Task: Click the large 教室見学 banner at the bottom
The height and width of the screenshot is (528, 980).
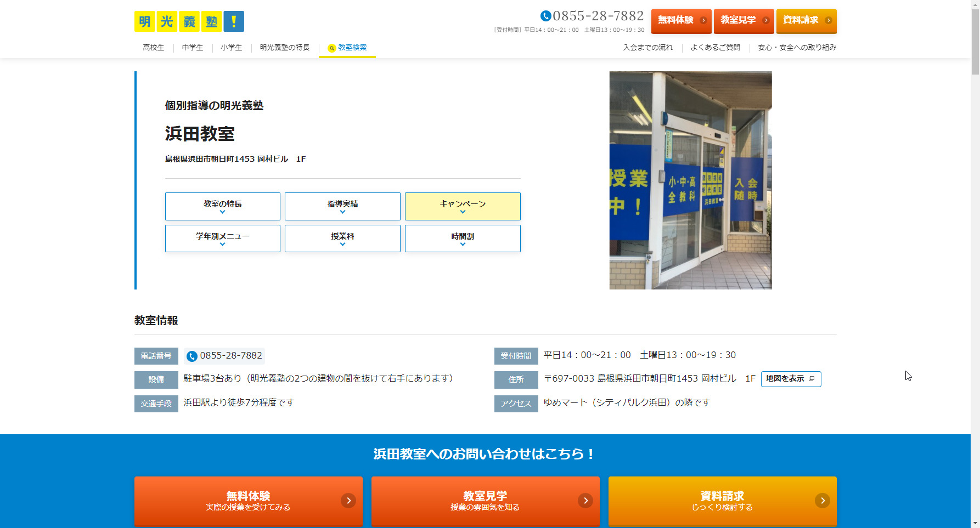Action: (486, 501)
